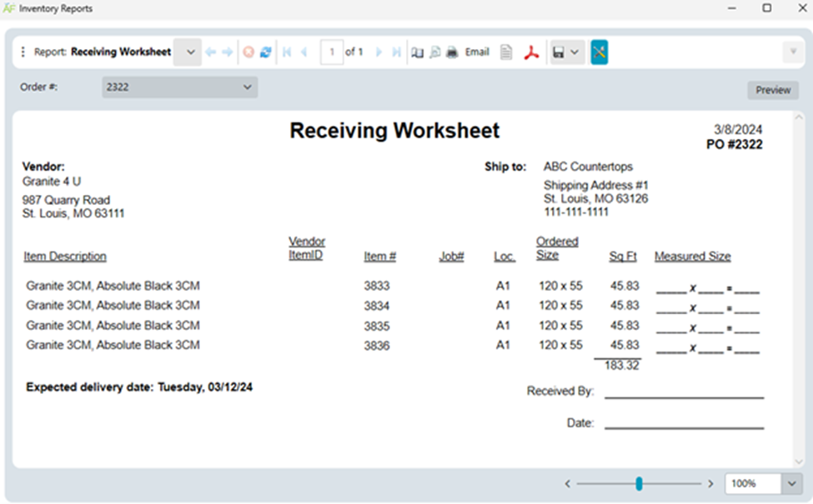
Task: Jump to the last report page
Action: 396,52
